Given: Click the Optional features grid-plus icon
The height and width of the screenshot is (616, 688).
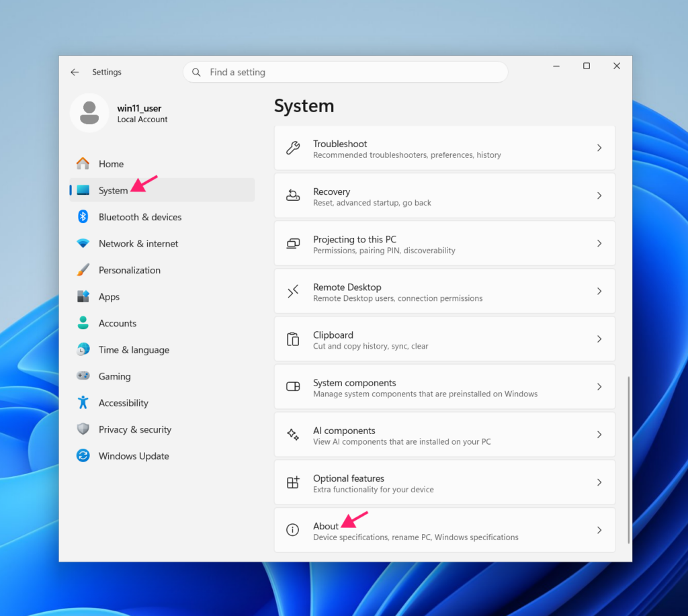Looking at the screenshot, I should [293, 482].
